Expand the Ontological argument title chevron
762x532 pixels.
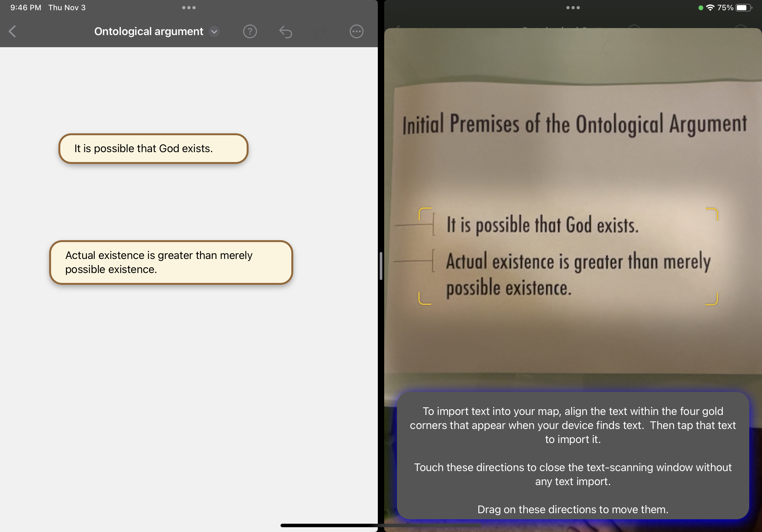[214, 32]
